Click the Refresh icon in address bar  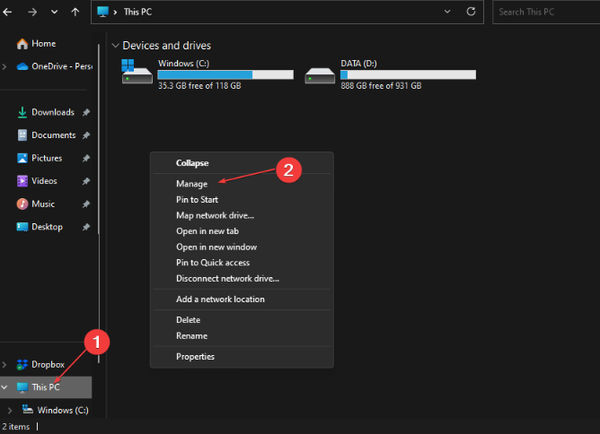pos(471,11)
